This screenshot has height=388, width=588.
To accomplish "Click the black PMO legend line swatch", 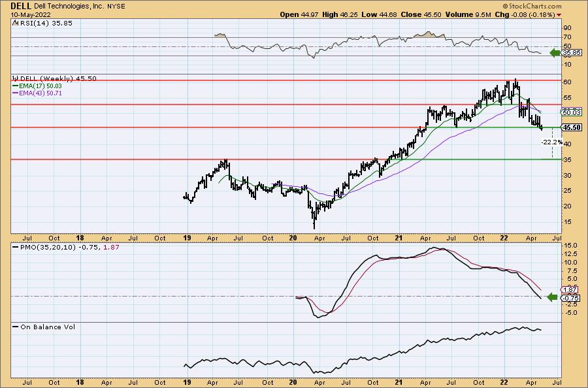I will (x=16, y=248).
